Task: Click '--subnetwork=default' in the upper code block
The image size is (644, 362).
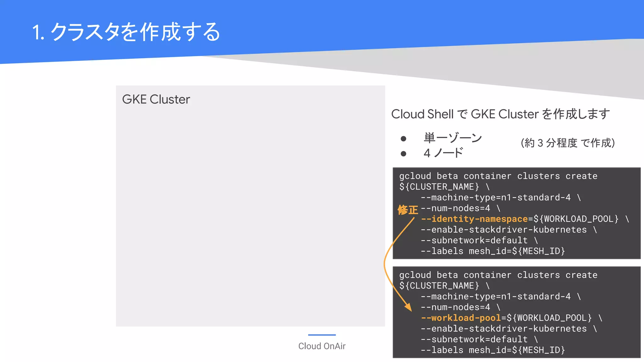Action: pyautogui.click(x=474, y=240)
